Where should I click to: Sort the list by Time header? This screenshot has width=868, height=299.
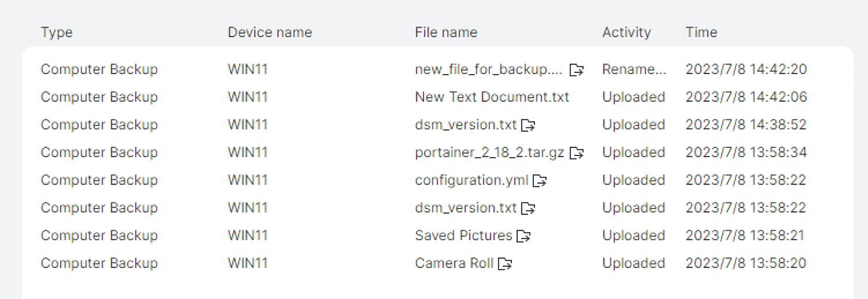pyautogui.click(x=701, y=32)
